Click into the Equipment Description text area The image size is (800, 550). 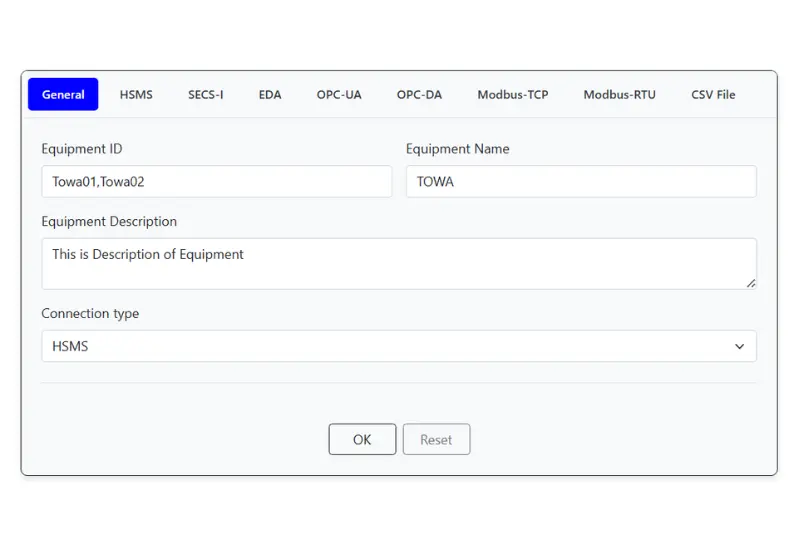[x=399, y=264]
